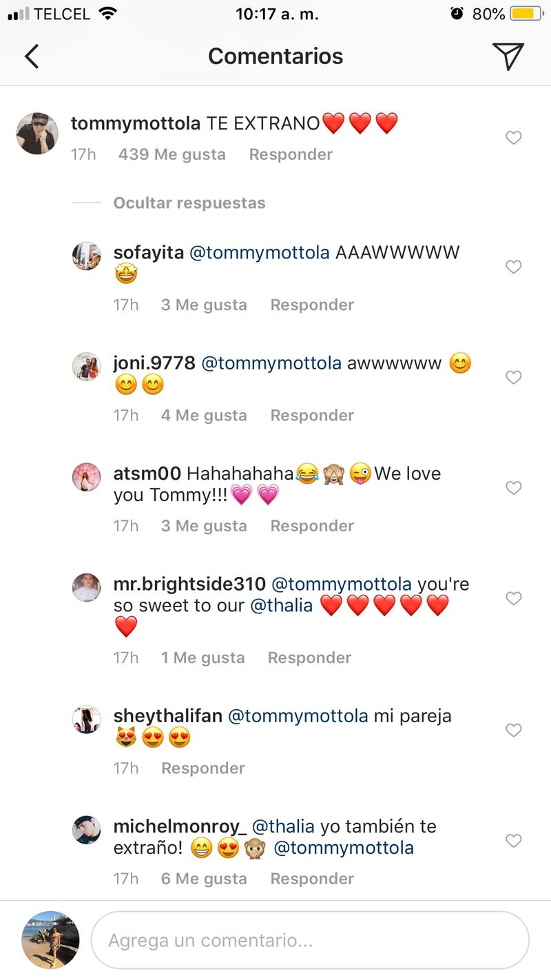
Task: Like tommymottola's TE EXTRAÑO comment
Action: click(513, 138)
